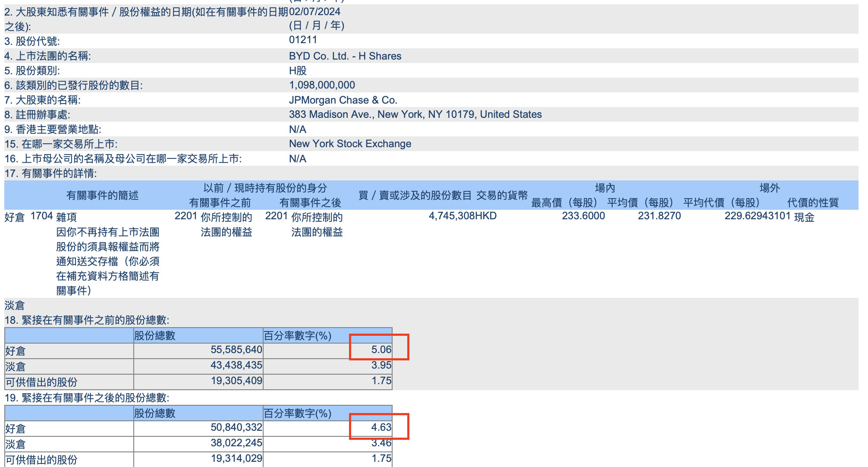Click long position total 50,840,332

[236, 427]
